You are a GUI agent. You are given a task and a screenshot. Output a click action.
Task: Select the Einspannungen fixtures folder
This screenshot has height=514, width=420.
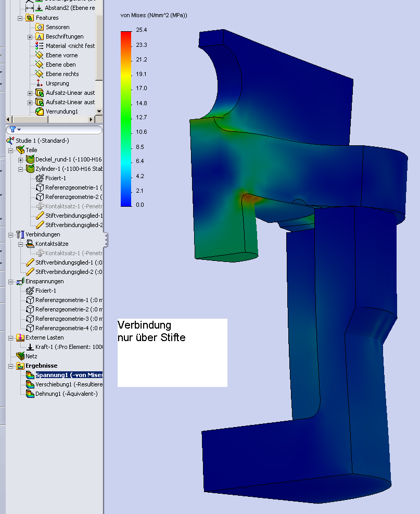(x=45, y=281)
